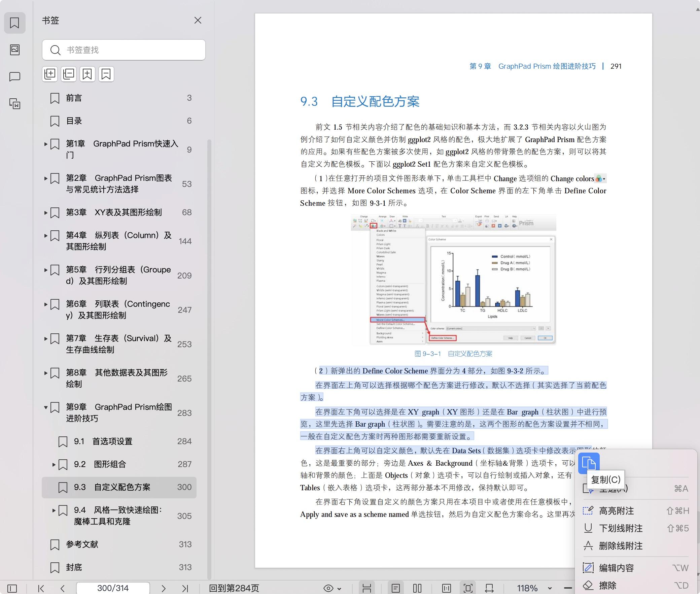Open the thumbnails panel icon
Viewport: 700px width, 594px height.
coord(14,50)
